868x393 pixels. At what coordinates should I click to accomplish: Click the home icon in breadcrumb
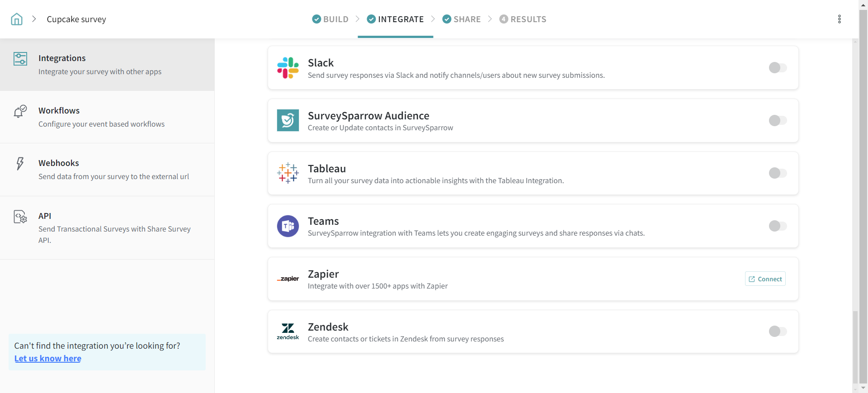17,19
